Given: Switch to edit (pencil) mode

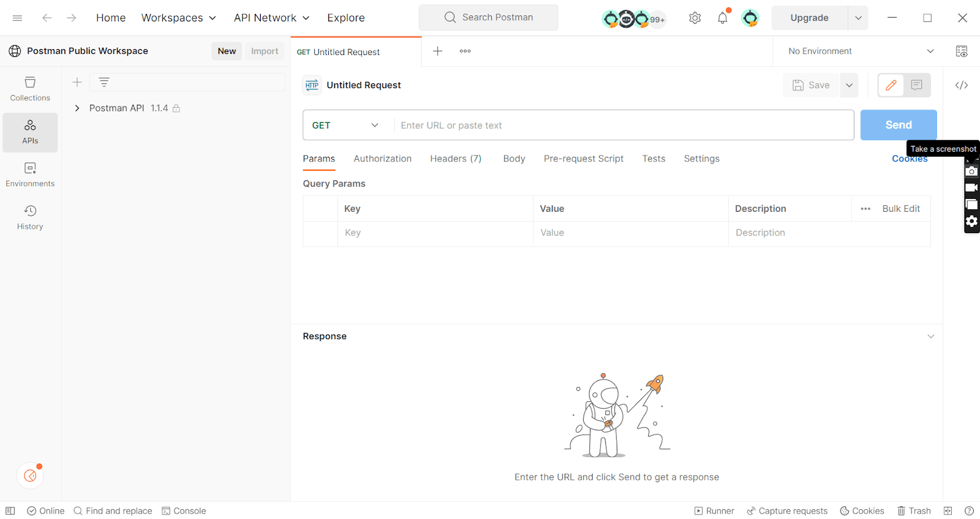Looking at the screenshot, I should click(x=891, y=85).
